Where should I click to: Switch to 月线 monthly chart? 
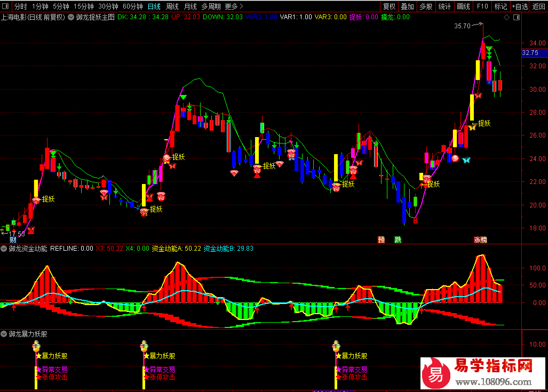(190, 6)
